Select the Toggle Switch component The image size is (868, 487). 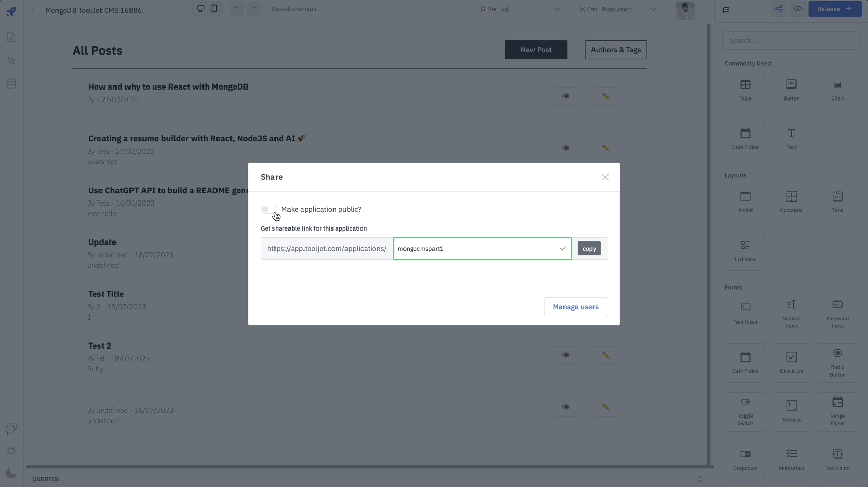tap(745, 412)
